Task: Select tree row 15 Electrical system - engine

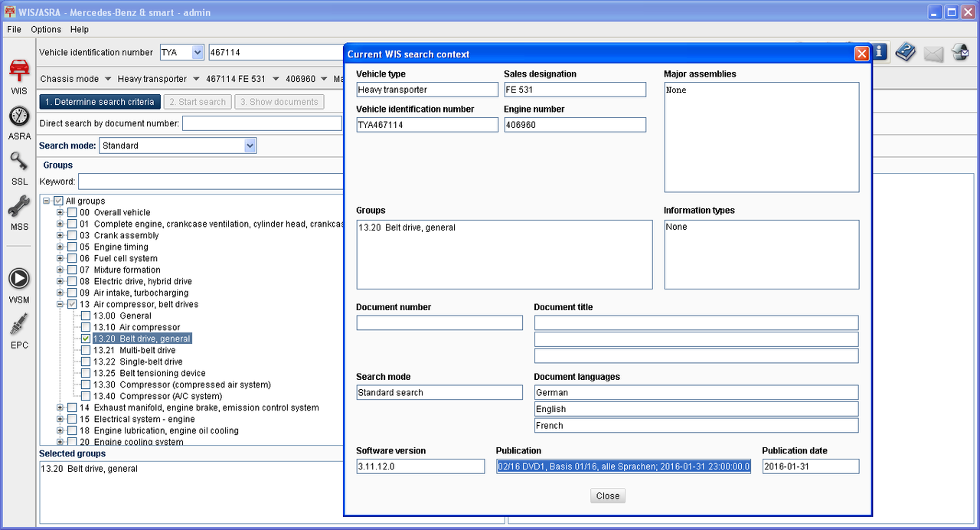Action: coord(137,419)
